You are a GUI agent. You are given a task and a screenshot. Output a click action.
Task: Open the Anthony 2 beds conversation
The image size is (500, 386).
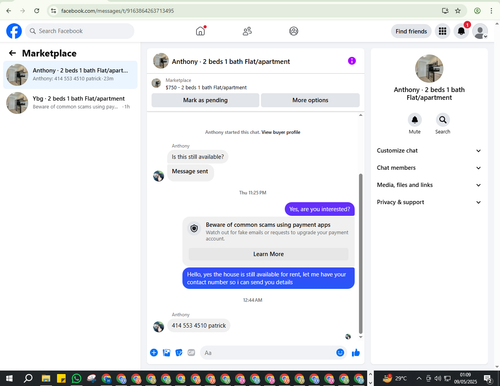coord(70,75)
